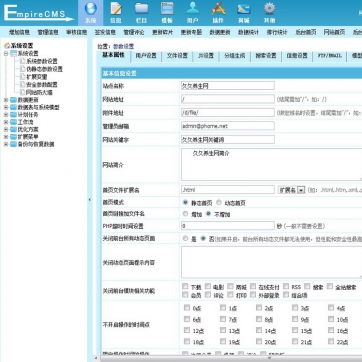Expand the 优化方案 tree node
The height and width of the screenshot is (362, 362).
click(x=6, y=129)
